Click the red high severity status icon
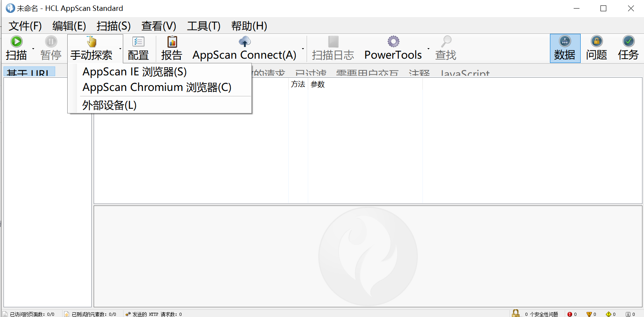This screenshot has height=317, width=644. pyautogui.click(x=570, y=314)
